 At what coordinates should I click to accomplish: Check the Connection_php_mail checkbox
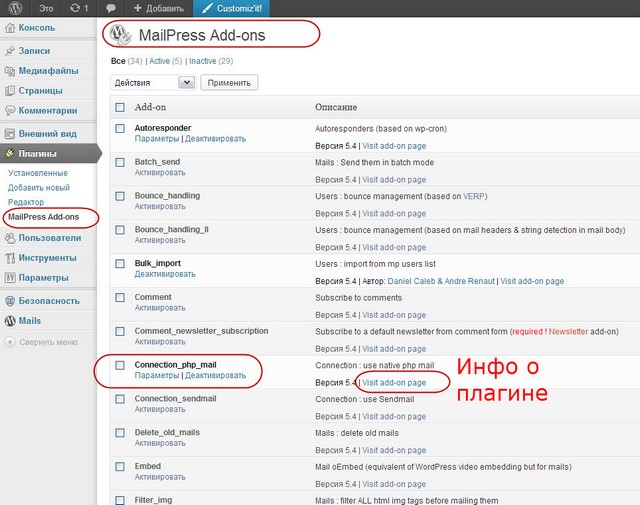click(120, 365)
